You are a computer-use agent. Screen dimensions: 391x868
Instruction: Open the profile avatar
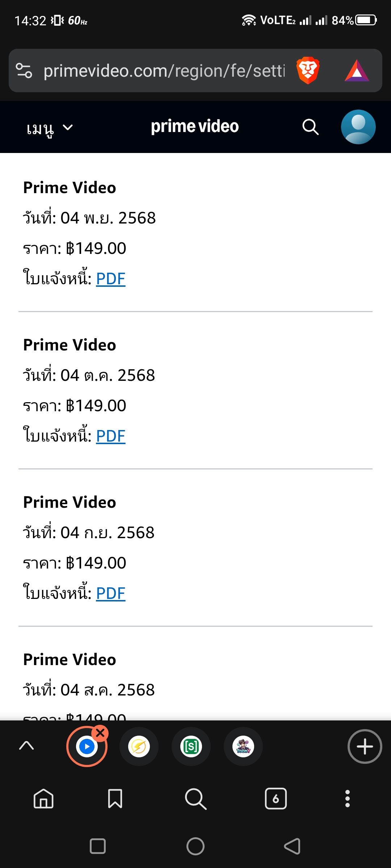tap(358, 127)
